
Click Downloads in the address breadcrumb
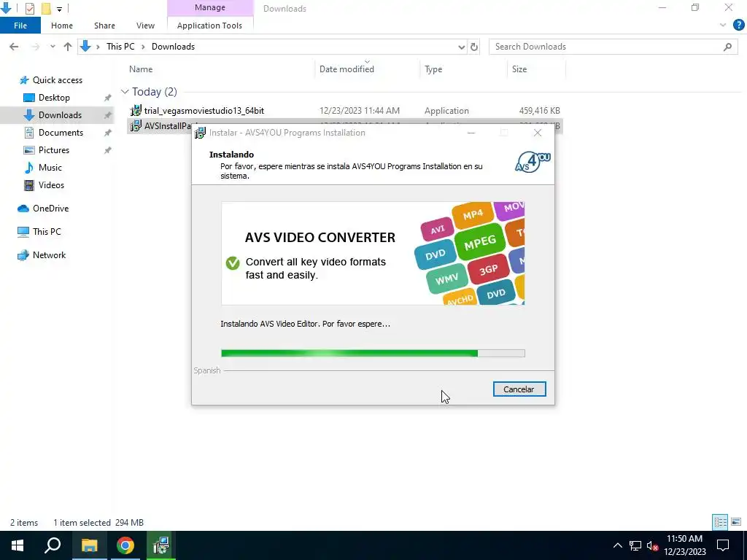[173, 47]
